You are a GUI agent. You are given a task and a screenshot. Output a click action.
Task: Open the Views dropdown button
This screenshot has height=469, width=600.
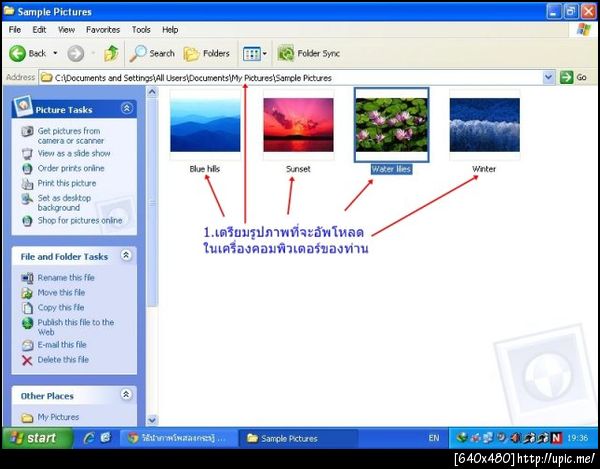[x=255, y=54]
